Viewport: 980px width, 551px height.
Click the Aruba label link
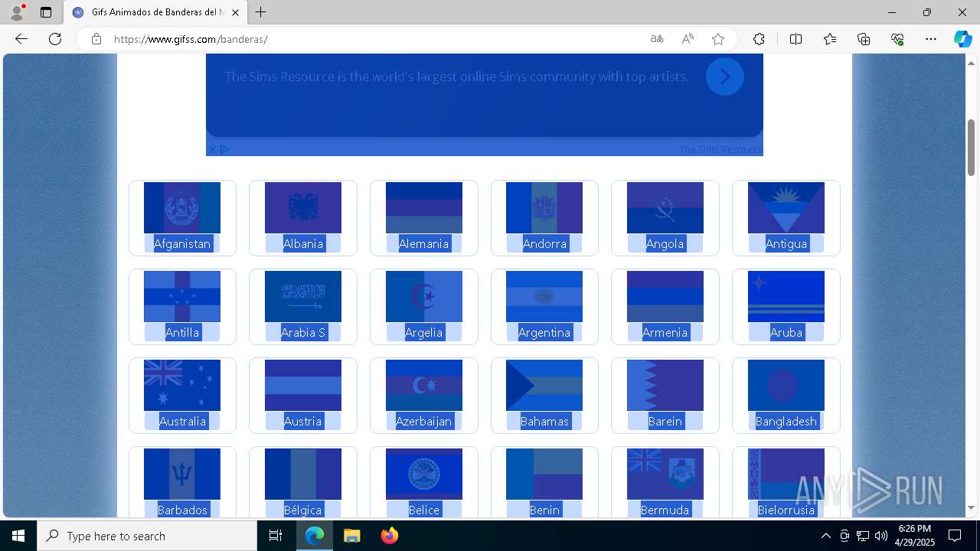[786, 332]
